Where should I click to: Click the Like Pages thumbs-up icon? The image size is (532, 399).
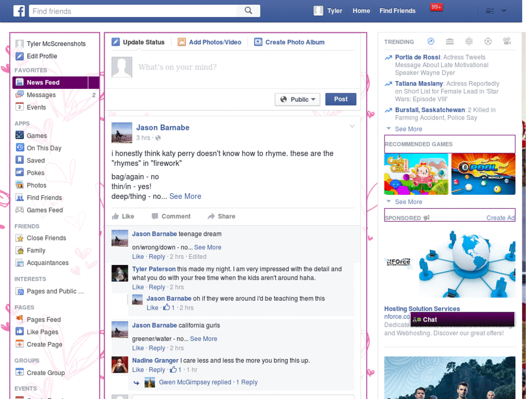point(20,331)
